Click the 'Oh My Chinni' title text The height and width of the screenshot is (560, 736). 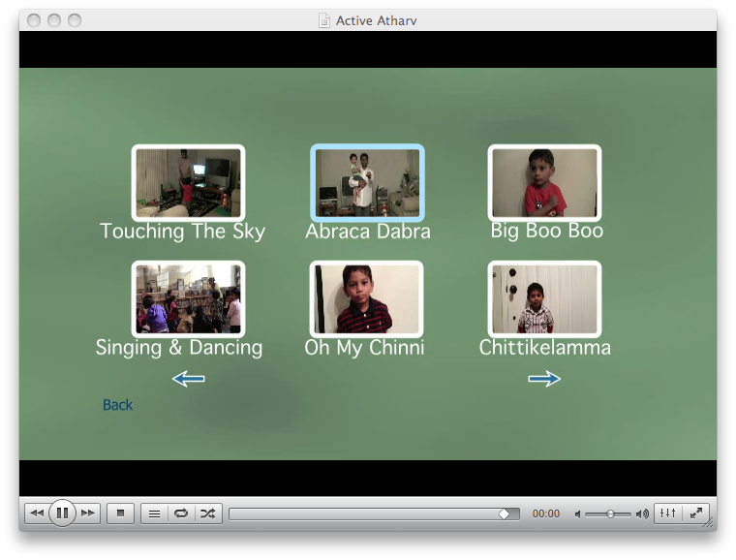(364, 348)
